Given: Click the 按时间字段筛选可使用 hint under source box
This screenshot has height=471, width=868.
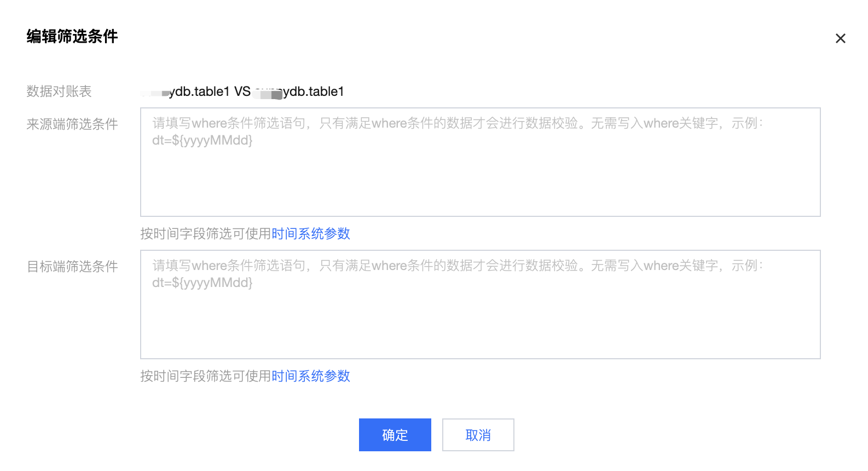Looking at the screenshot, I should coord(206,234).
